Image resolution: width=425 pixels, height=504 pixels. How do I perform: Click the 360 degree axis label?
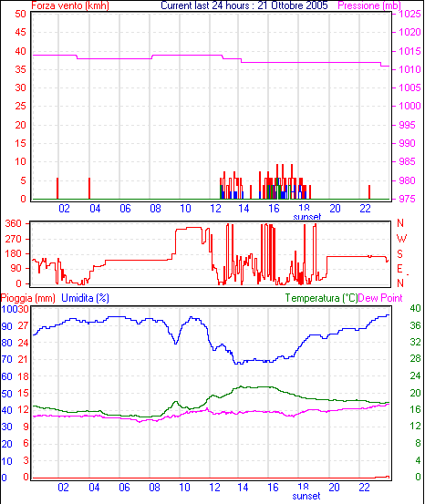click(x=13, y=223)
